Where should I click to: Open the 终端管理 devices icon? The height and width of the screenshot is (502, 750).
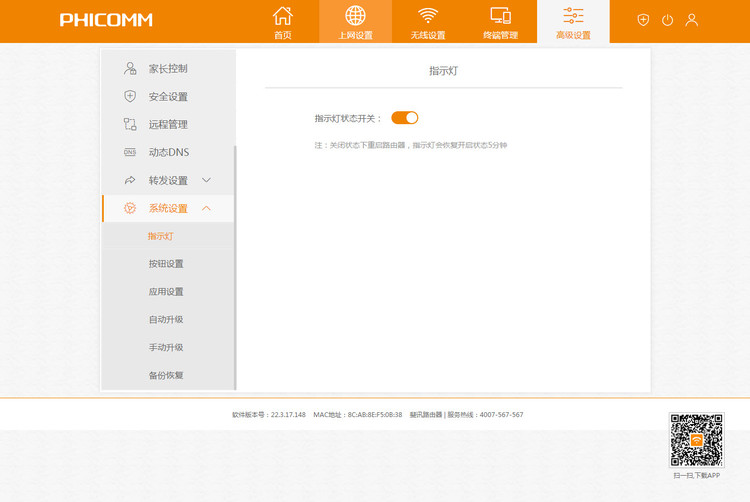tap(501, 16)
